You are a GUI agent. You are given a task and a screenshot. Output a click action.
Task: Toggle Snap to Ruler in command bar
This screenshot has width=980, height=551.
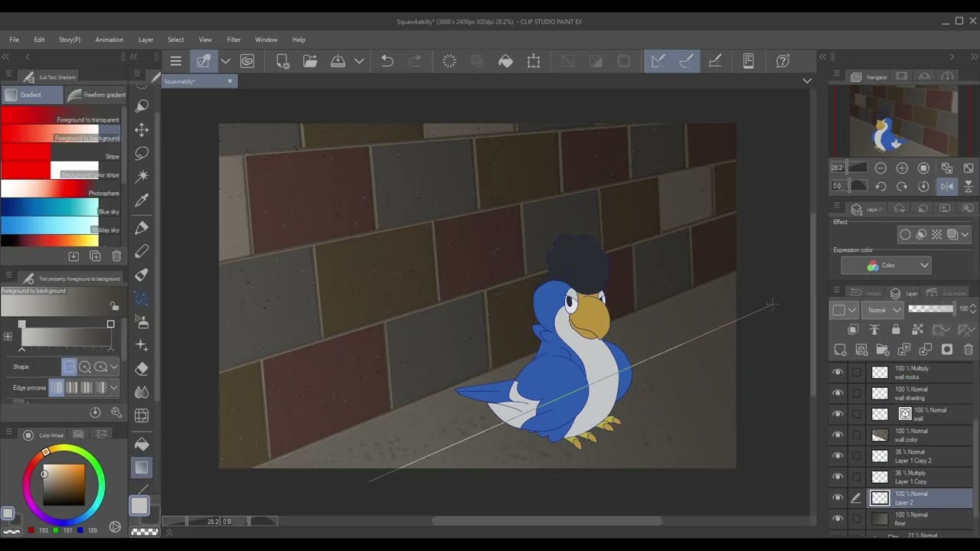point(658,61)
